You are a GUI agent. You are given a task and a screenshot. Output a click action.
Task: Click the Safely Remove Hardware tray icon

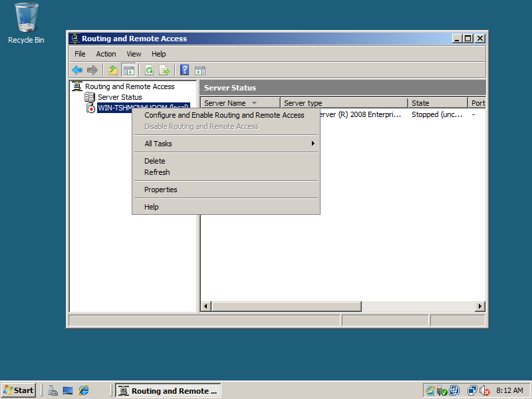[x=442, y=390]
